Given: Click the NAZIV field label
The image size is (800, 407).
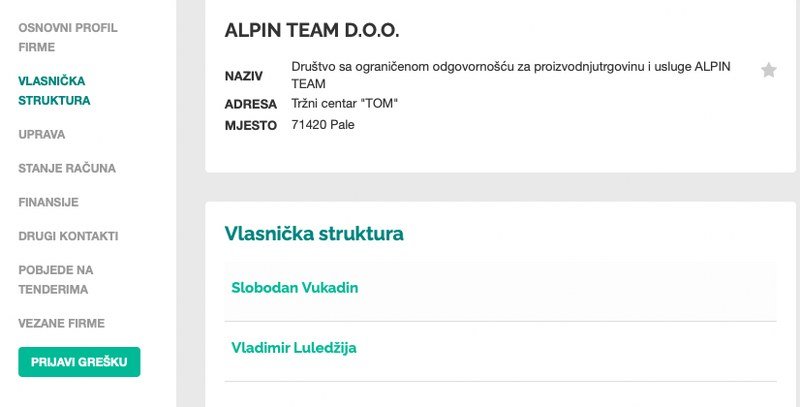Looking at the screenshot, I should 244,76.
